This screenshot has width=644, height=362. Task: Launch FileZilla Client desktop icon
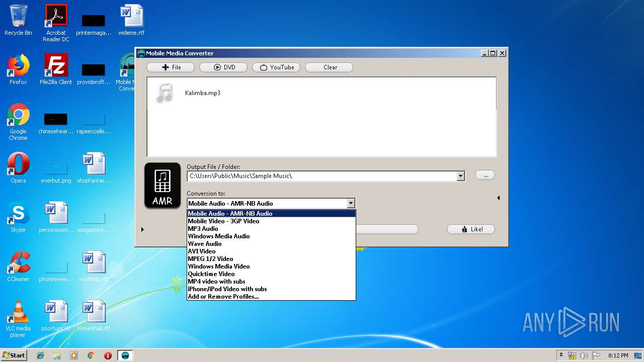(x=56, y=69)
